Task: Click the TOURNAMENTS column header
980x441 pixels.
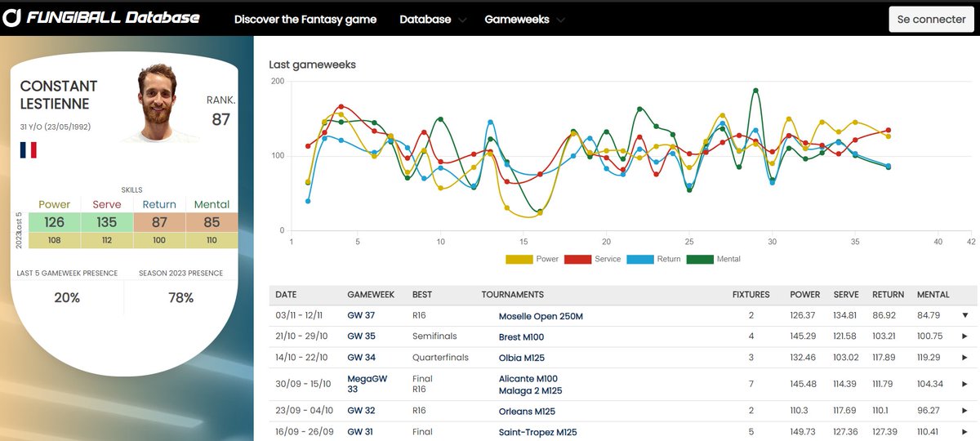Action: [513, 294]
